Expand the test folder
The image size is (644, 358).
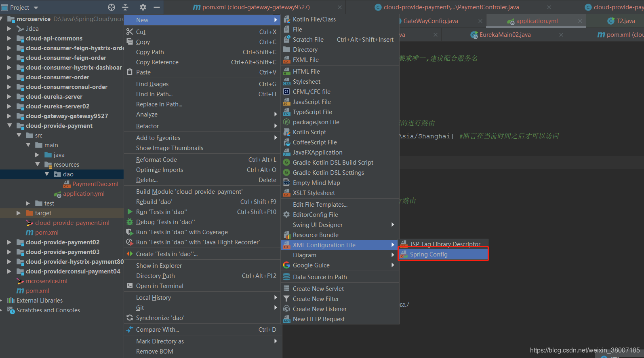(28, 203)
